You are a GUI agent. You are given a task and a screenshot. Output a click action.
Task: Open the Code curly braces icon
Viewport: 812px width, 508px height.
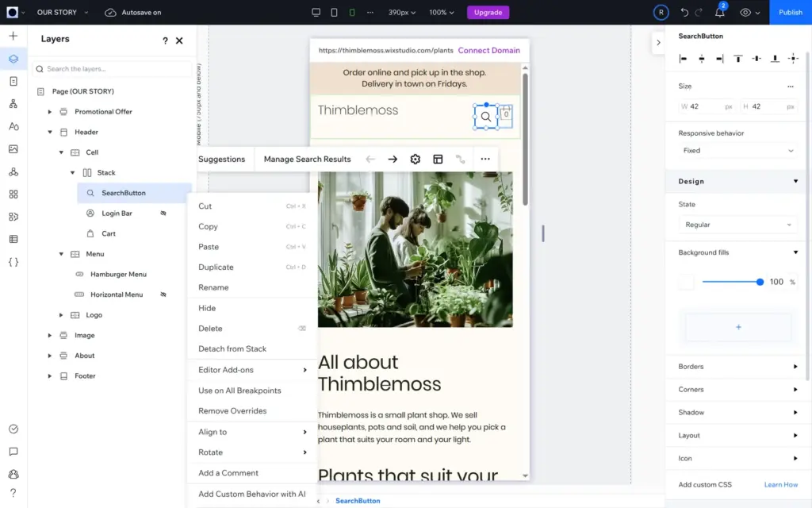pos(13,262)
